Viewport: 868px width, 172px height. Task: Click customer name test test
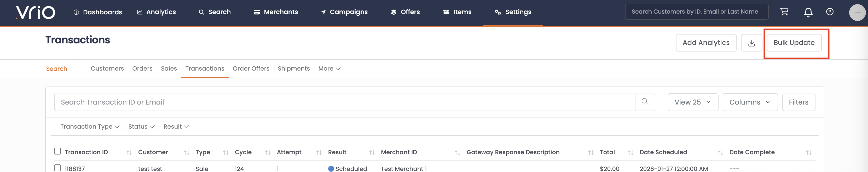[x=150, y=169]
